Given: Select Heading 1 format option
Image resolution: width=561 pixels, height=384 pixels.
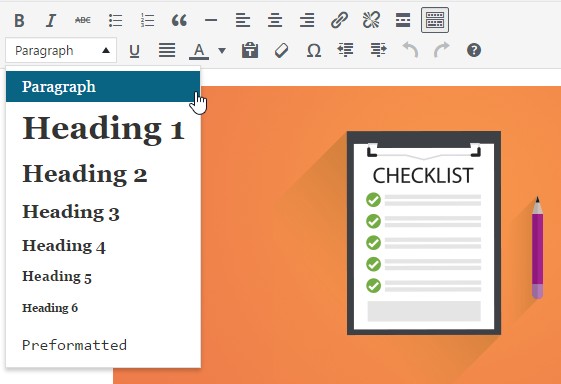Looking at the screenshot, I should 103,128.
